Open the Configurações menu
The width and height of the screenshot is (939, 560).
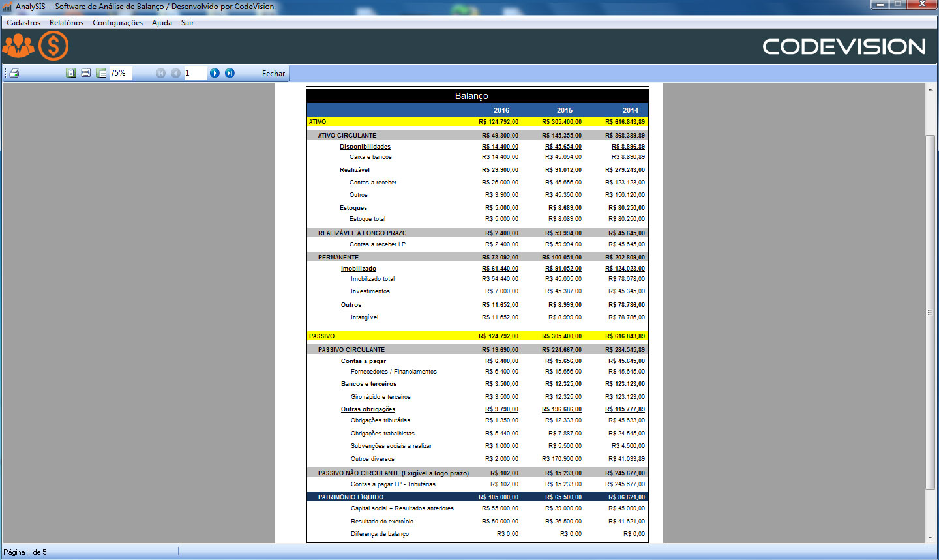pyautogui.click(x=117, y=23)
